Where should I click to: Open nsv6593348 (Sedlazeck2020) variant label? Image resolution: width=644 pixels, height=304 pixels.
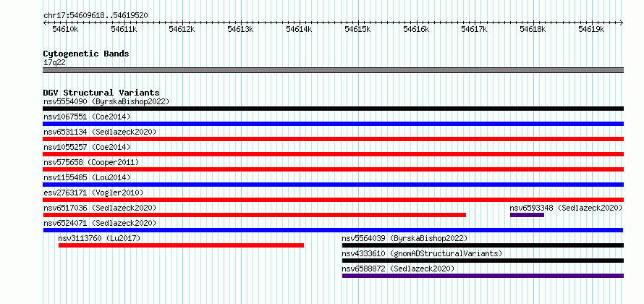pyautogui.click(x=566, y=208)
